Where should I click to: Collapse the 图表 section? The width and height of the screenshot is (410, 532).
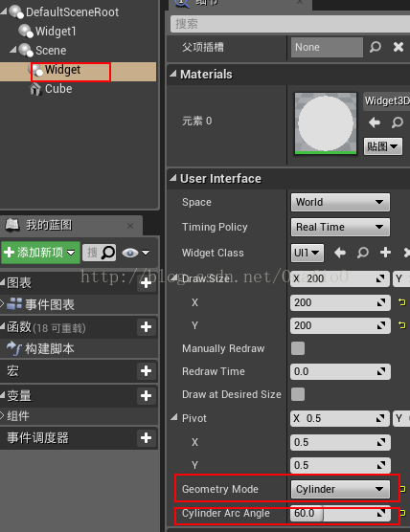click(x=3, y=281)
